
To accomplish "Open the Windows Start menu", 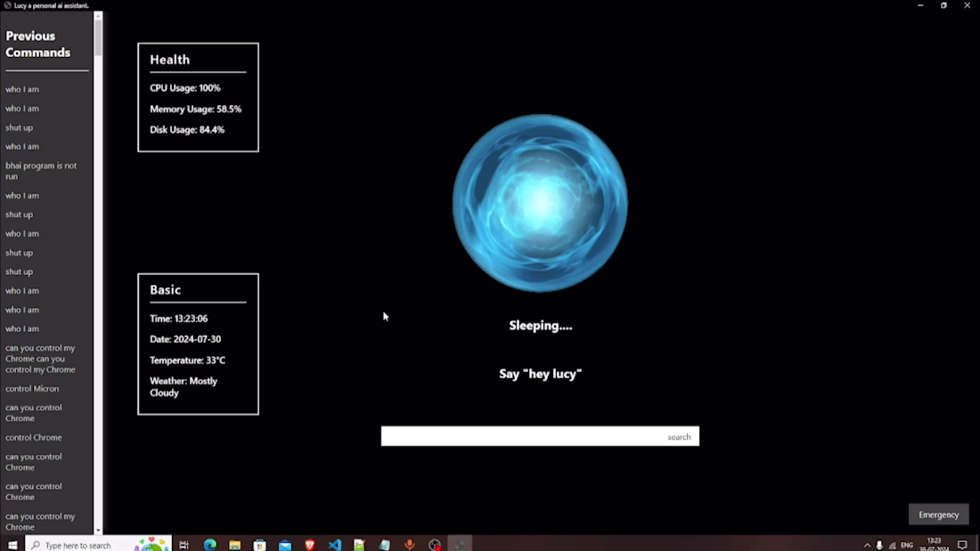I will pos(12,545).
